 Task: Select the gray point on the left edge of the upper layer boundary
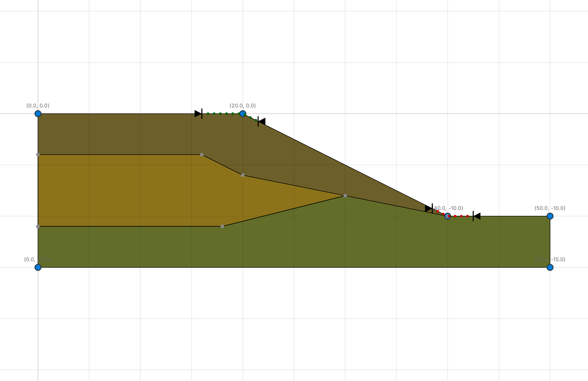point(38,155)
